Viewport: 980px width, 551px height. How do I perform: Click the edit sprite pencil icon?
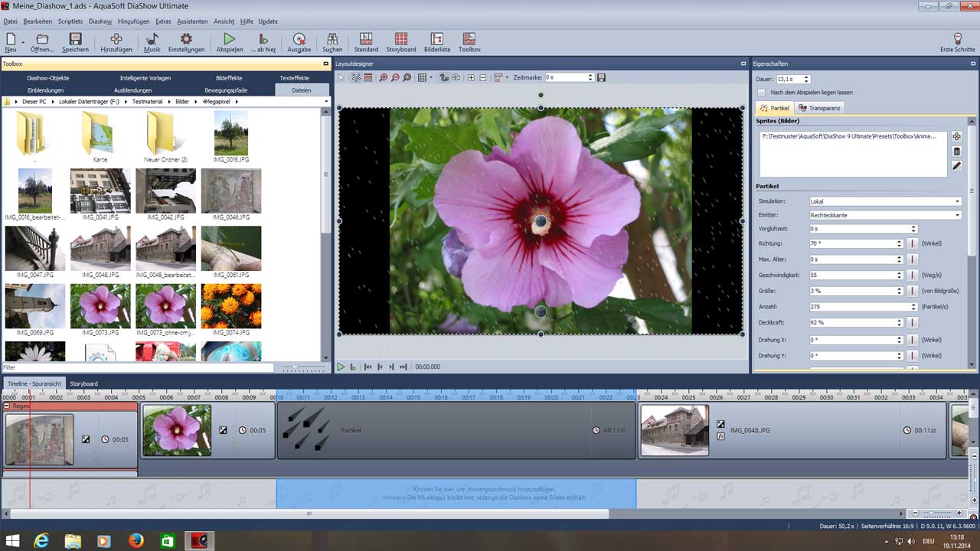pos(956,166)
